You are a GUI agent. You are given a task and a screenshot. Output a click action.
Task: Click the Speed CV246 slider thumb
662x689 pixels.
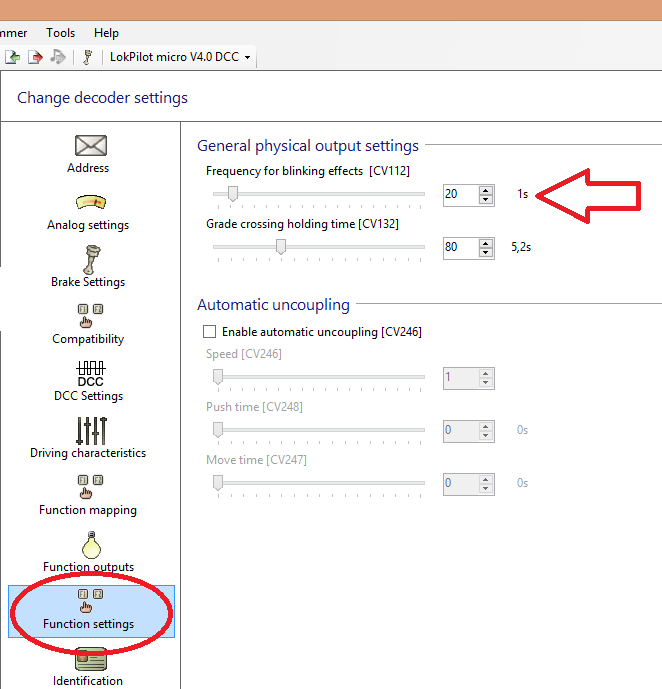(218, 377)
